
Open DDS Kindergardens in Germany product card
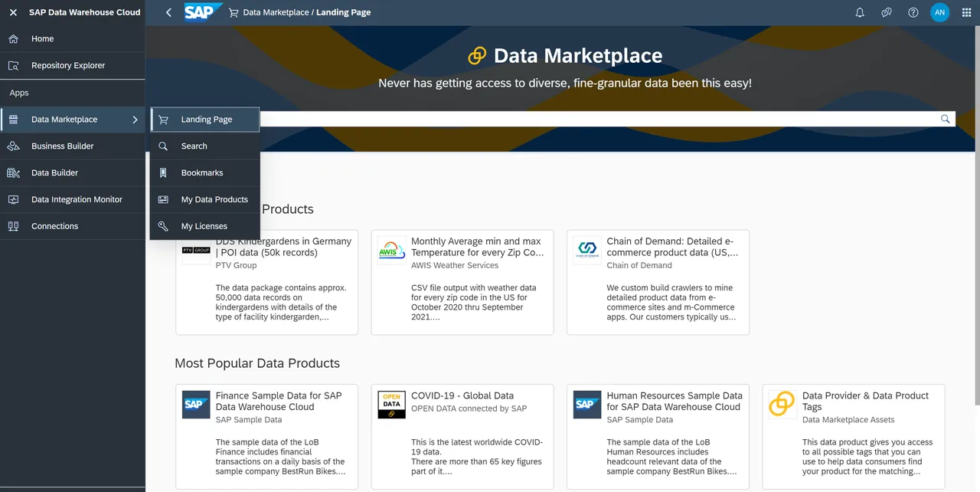coord(267,282)
